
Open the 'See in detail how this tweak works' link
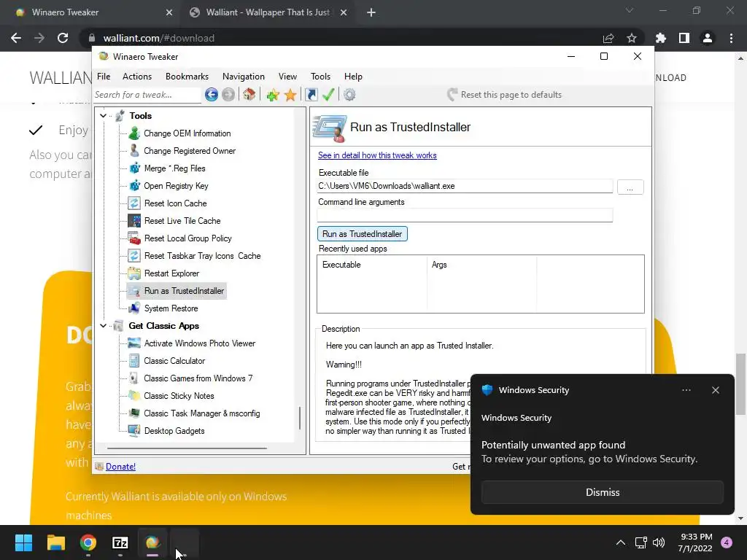click(377, 155)
